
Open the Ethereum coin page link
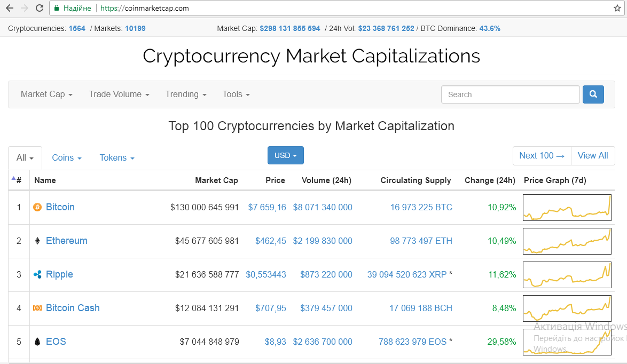(66, 241)
